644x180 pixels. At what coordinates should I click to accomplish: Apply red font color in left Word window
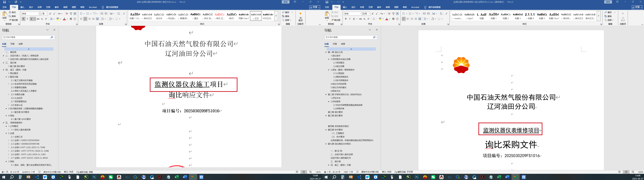click(64, 19)
